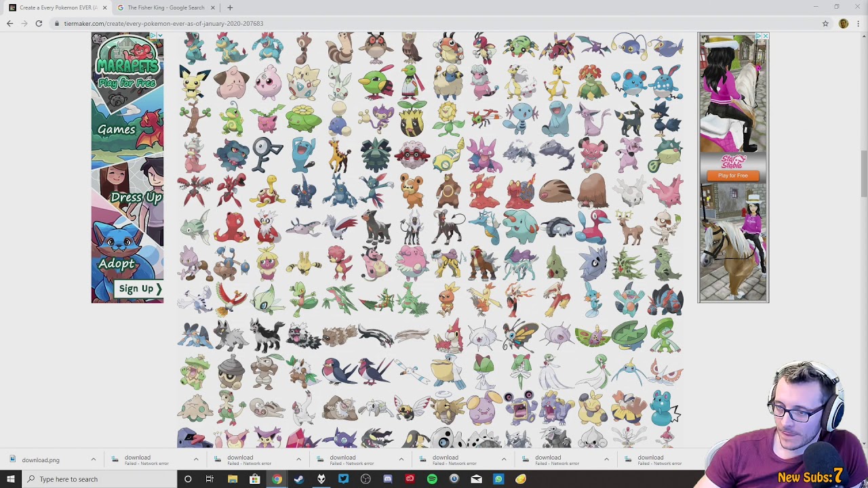Open Twitter app from the taskbar

343,479
